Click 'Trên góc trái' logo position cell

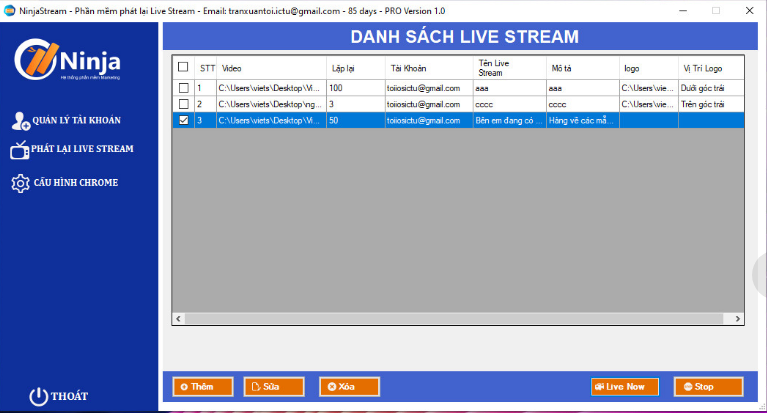pos(711,104)
